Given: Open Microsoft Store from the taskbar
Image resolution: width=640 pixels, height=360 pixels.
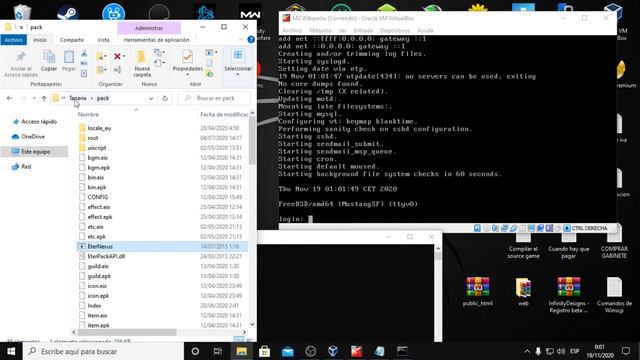Looking at the screenshot, I should click(264, 351).
